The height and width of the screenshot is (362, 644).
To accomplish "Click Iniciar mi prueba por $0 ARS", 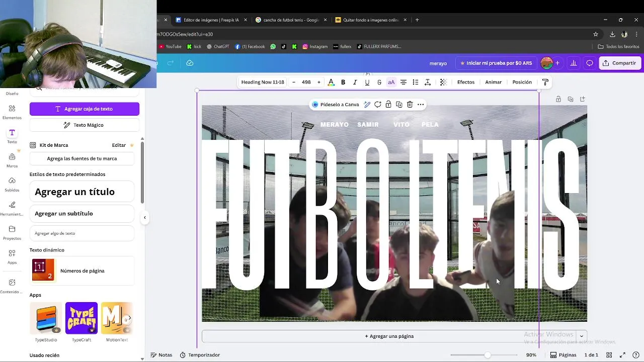I will pos(496,63).
